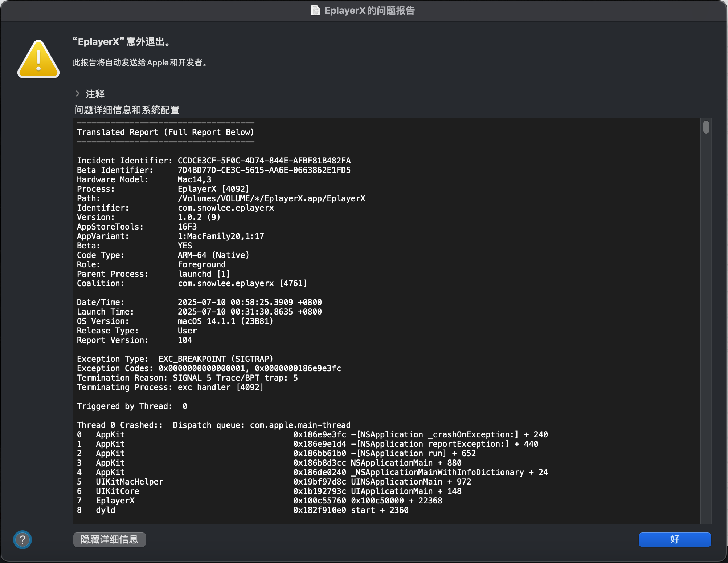Click the Coalition value com.snowlee.eplayerx [4761]
This screenshot has height=563, width=728.
pyautogui.click(x=242, y=283)
